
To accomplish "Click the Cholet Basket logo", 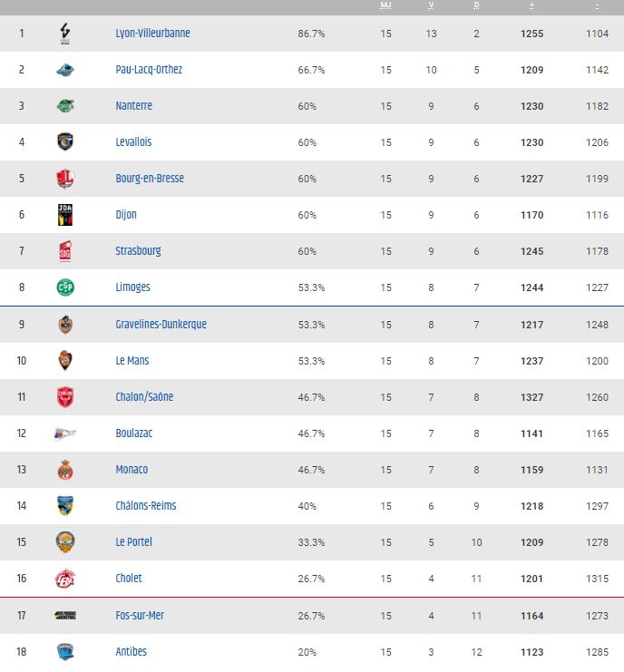I will click(65, 579).
